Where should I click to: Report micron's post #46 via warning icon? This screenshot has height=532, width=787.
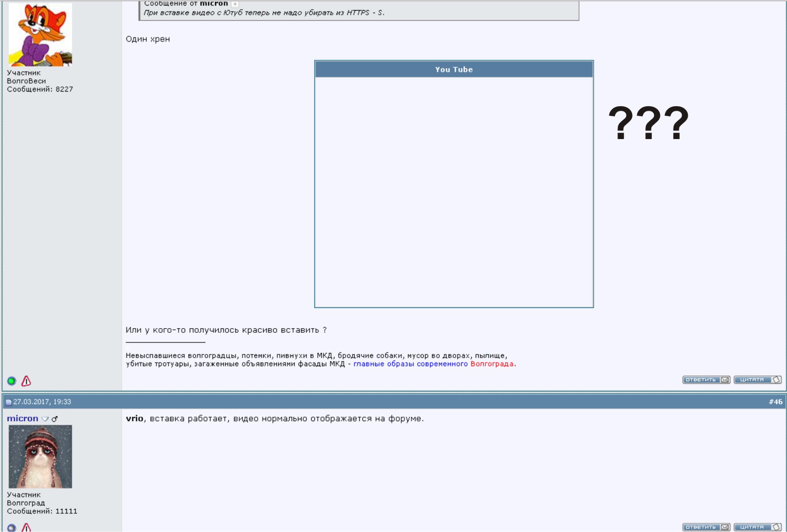[26, 528]
